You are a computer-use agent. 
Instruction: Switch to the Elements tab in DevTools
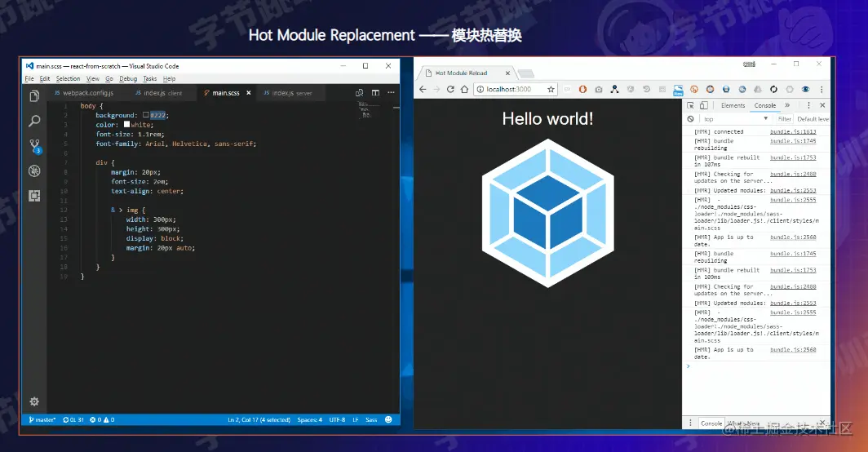[x=733, y=105]
